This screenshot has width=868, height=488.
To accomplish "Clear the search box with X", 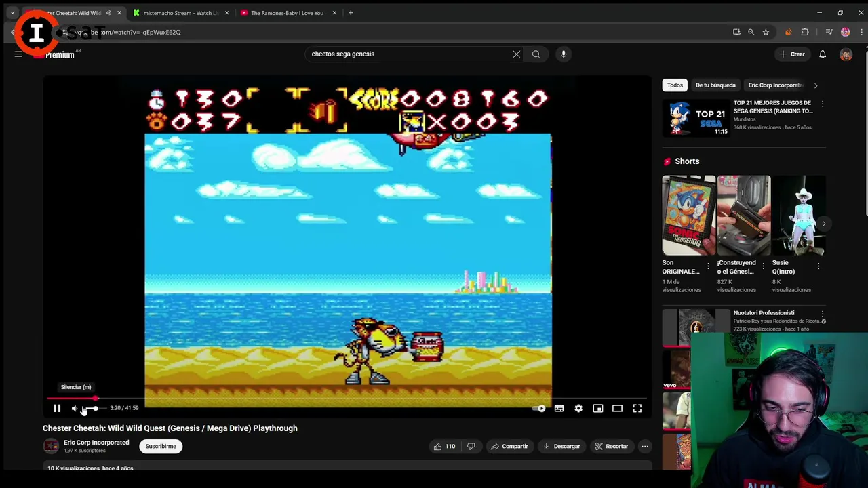I will click(x=517, y=54).
